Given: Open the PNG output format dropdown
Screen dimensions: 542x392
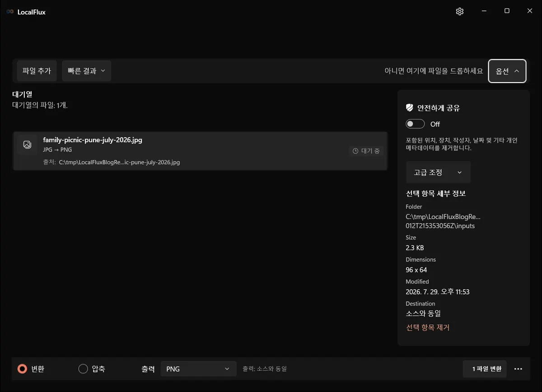Looking at the screenshot, I should (198, 369).
